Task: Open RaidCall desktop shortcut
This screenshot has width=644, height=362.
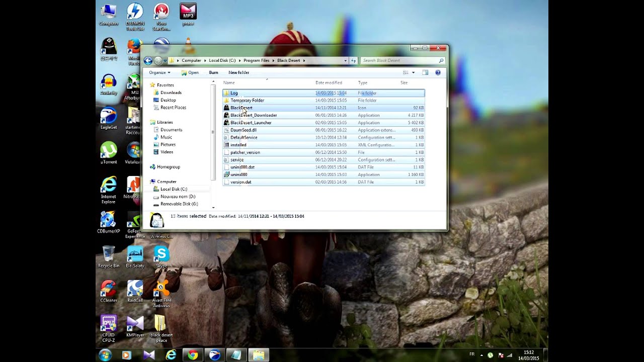Action: (x=135, y=292)
